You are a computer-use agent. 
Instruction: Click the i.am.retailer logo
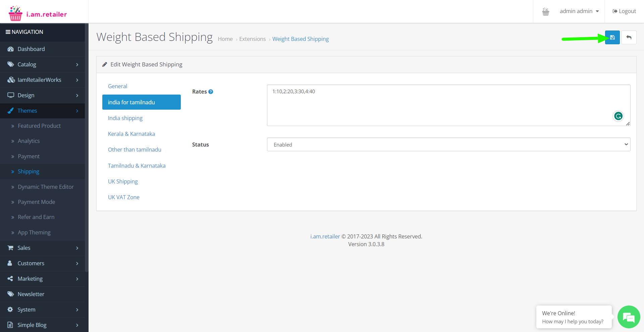38,13
